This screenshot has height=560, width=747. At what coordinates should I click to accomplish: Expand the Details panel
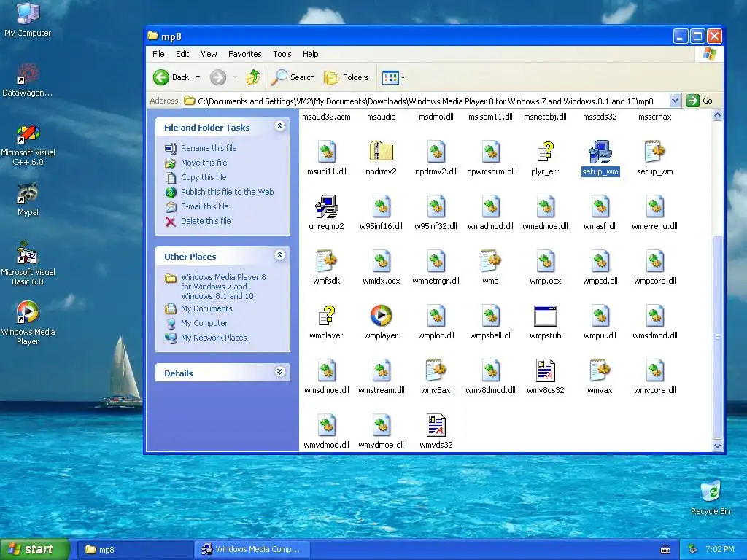click(279, 372)
